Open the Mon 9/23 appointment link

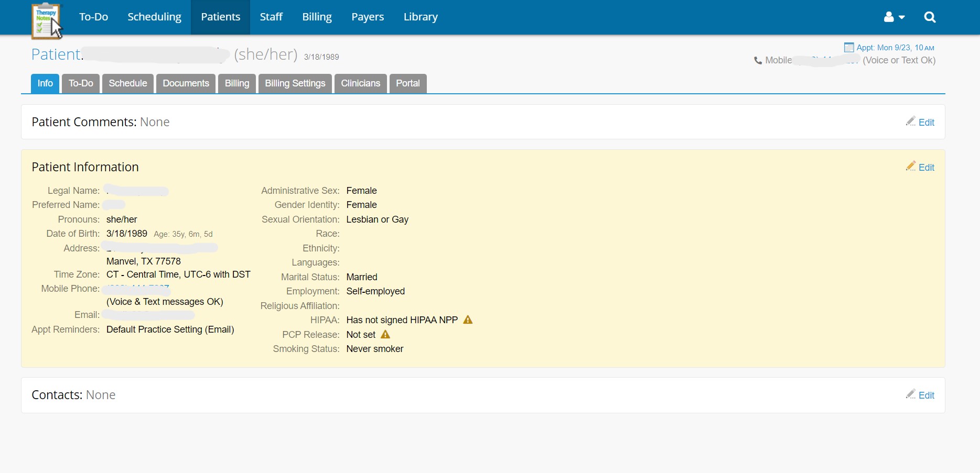(x=896, y=48)
